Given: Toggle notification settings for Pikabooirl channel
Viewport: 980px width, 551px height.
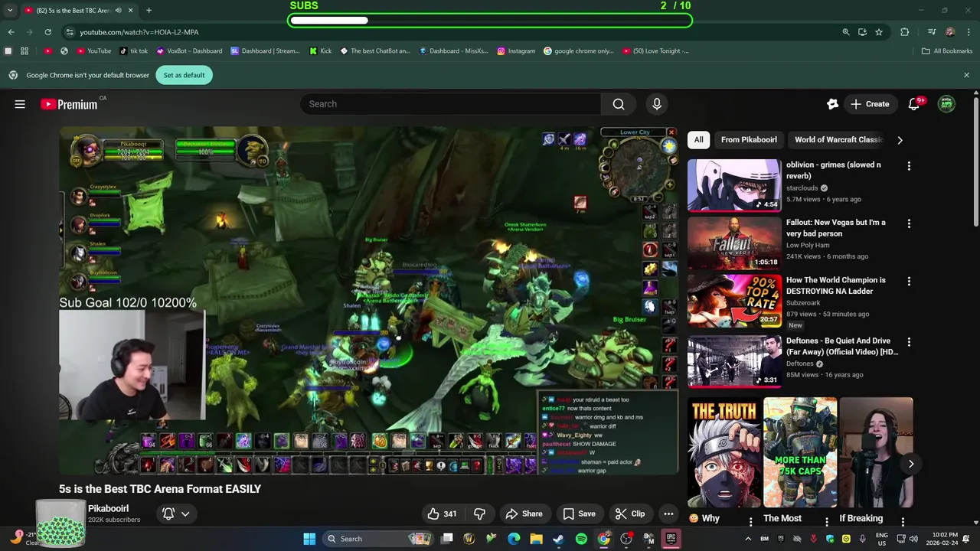Looking at the screenshot, I should click(x=175, y=514).
